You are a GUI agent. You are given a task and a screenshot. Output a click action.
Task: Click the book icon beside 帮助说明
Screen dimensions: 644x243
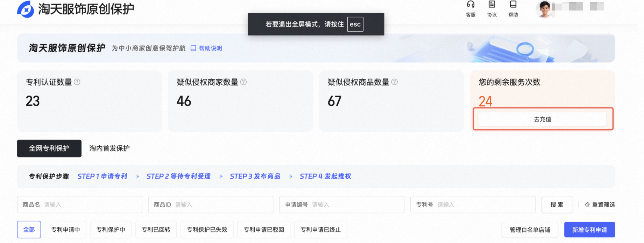tap(193, 48)
